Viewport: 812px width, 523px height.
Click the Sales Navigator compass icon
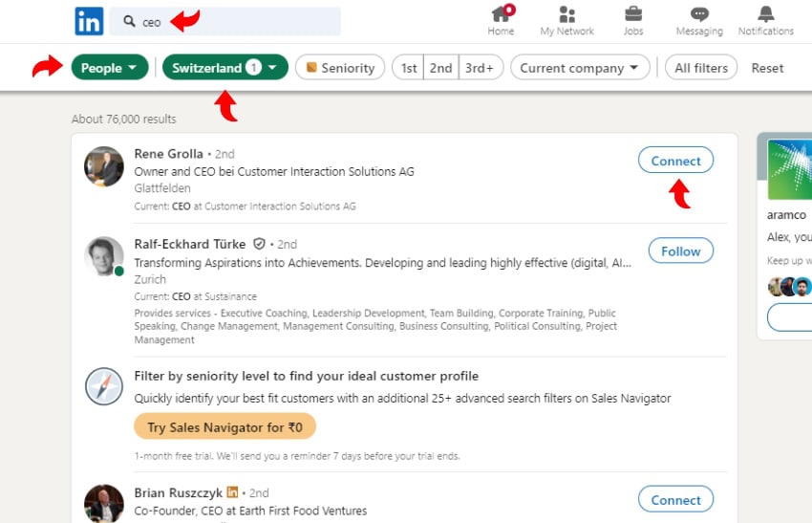click(x=104, y=386)
